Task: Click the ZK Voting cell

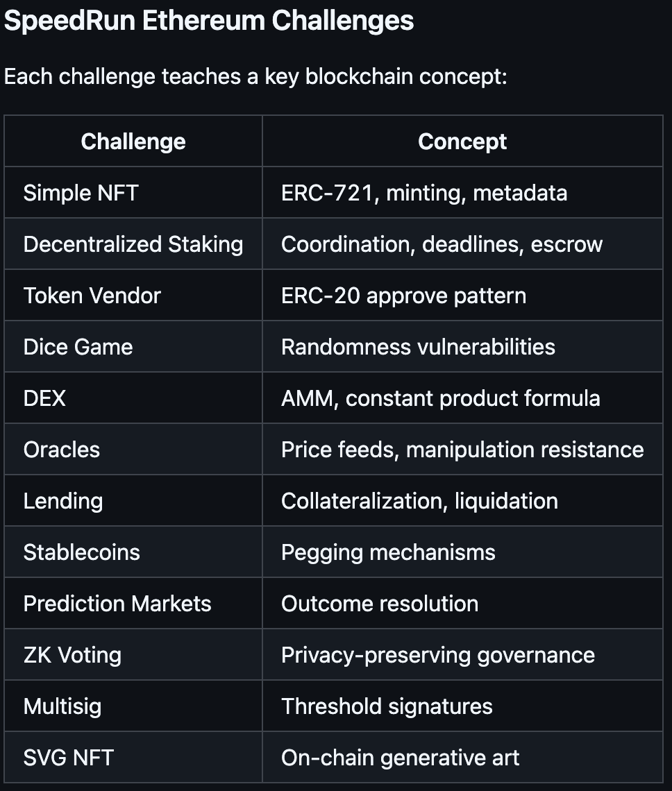Action: point(133,655)
